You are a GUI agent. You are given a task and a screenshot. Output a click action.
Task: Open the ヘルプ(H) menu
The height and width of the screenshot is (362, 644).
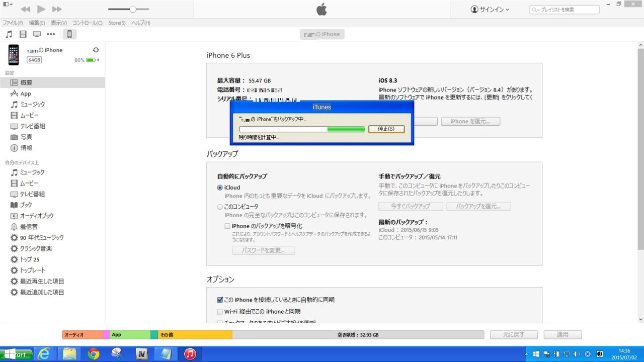(141, 23)
